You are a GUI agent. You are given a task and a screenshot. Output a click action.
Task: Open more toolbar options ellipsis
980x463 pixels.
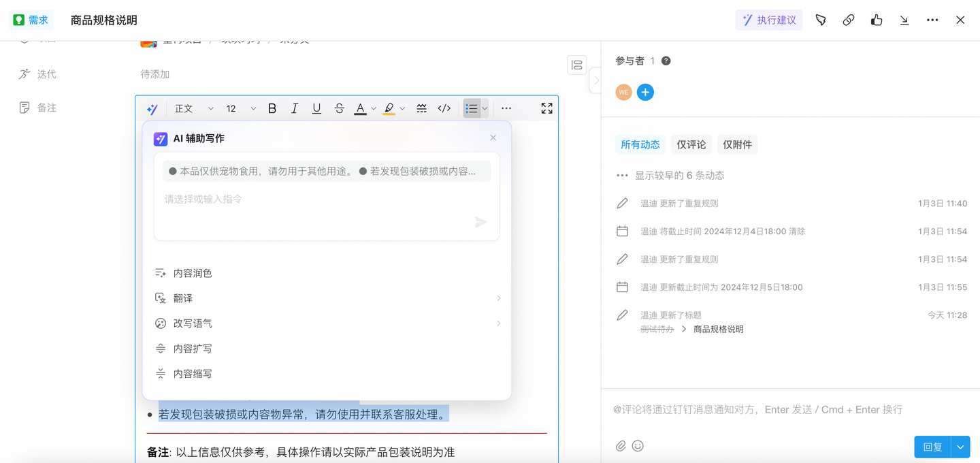pyautogui.click(x=506, y=108)
